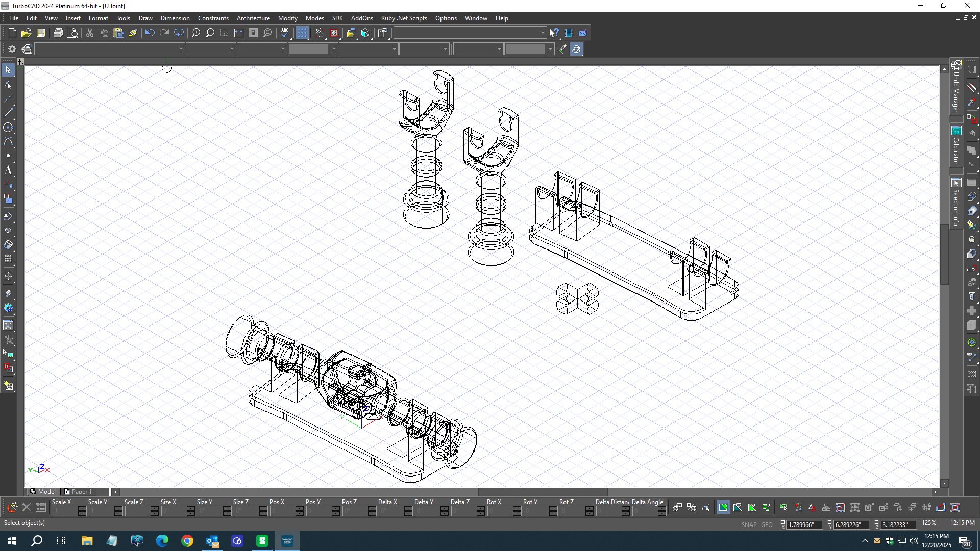Click the horizontal scrollbar thumb
This screenshot has height=551, width=980.
click(543, 492)
